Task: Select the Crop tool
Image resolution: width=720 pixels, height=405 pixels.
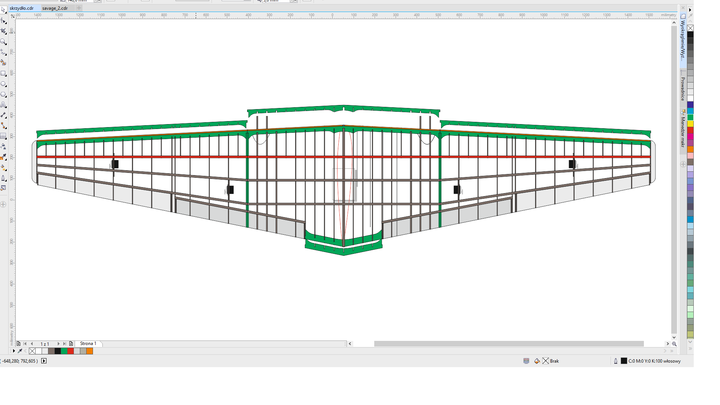Action: tap(4, 31)
